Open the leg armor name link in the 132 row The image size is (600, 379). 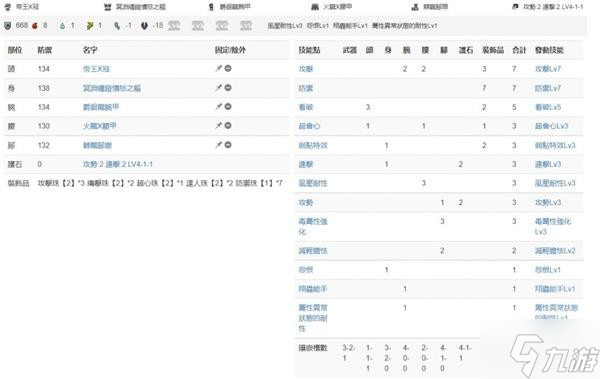pyautogui.click(x=97, y=145)
